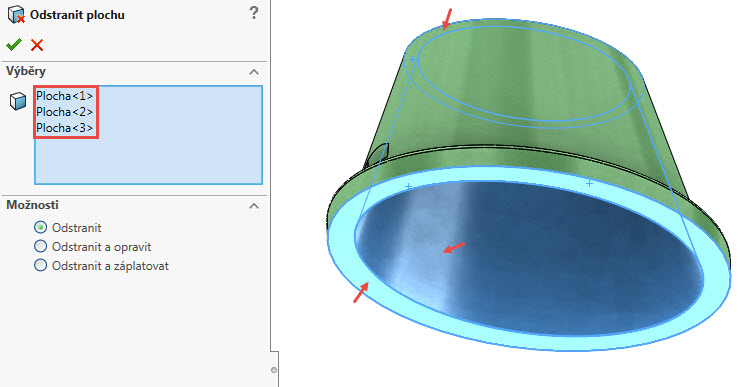The height and width of the screenshot is (387, 750).
Task: Cancel with the red X icon
Action: click(x=37, y=45)
